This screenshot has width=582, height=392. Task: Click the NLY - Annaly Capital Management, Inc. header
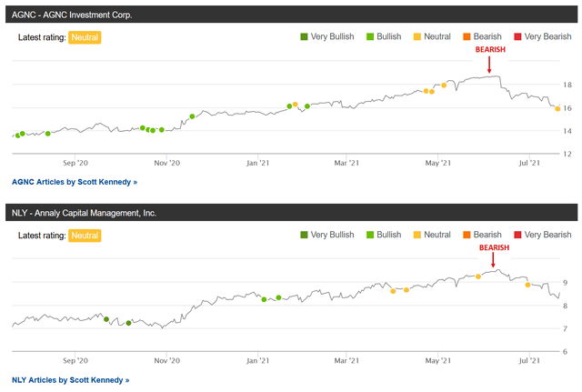291,213
